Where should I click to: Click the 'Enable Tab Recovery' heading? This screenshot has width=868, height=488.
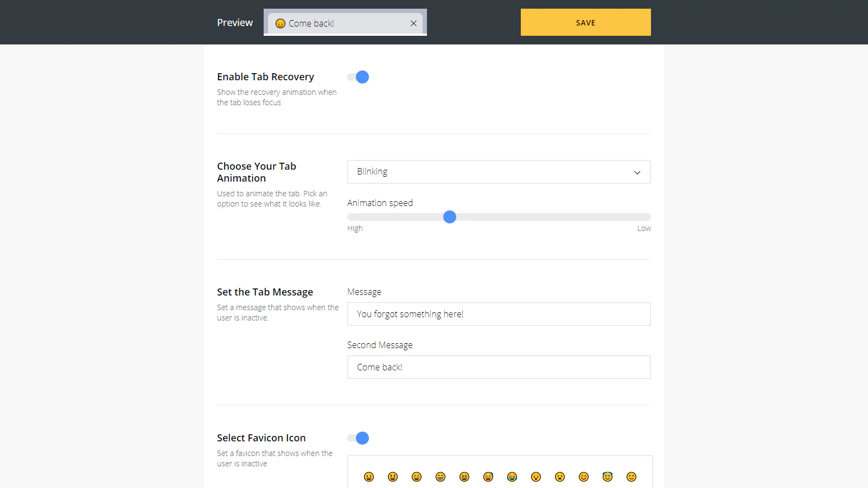(x=265, y=77)
